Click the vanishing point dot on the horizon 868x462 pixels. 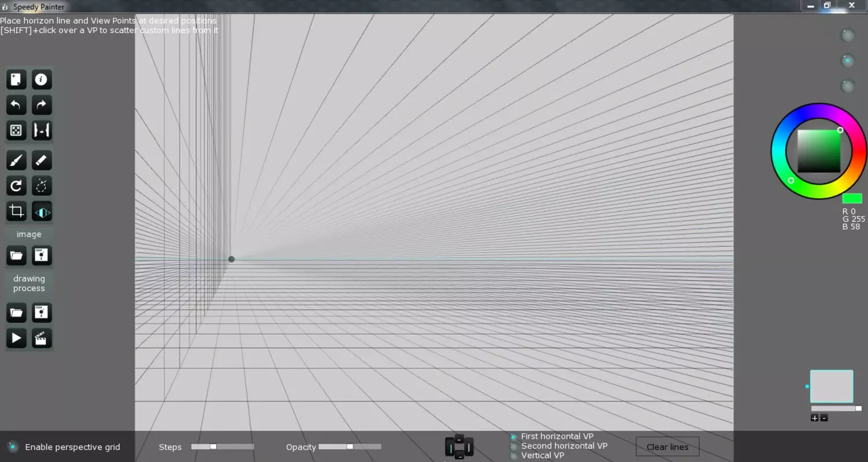pyautogui.click(x=231, y=259)
